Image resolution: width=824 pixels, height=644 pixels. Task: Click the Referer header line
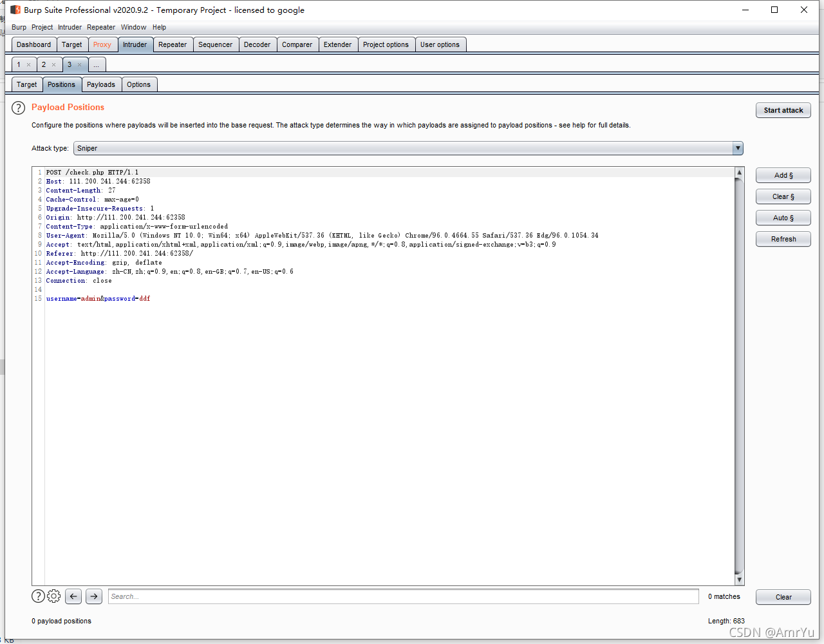[x=119, y=254]
